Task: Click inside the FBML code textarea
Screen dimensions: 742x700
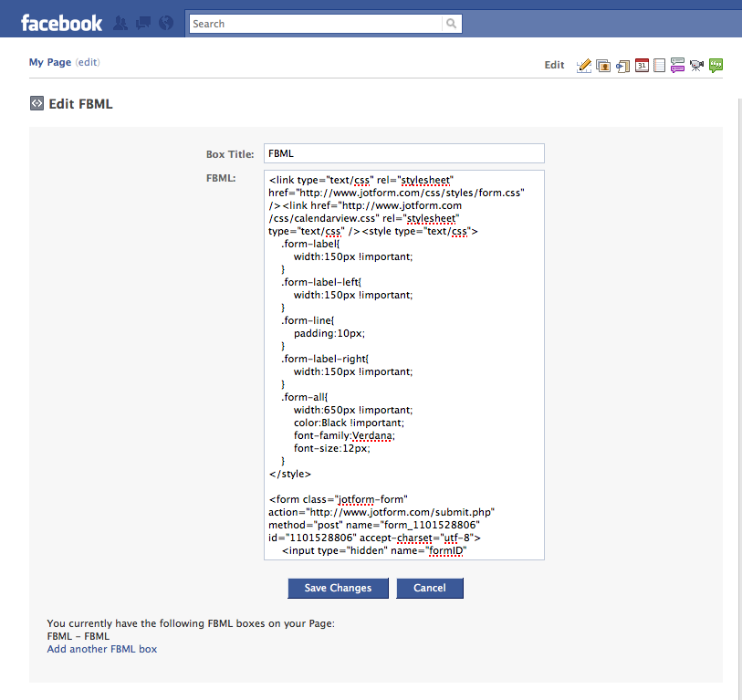Action: (x=404, y=365)
